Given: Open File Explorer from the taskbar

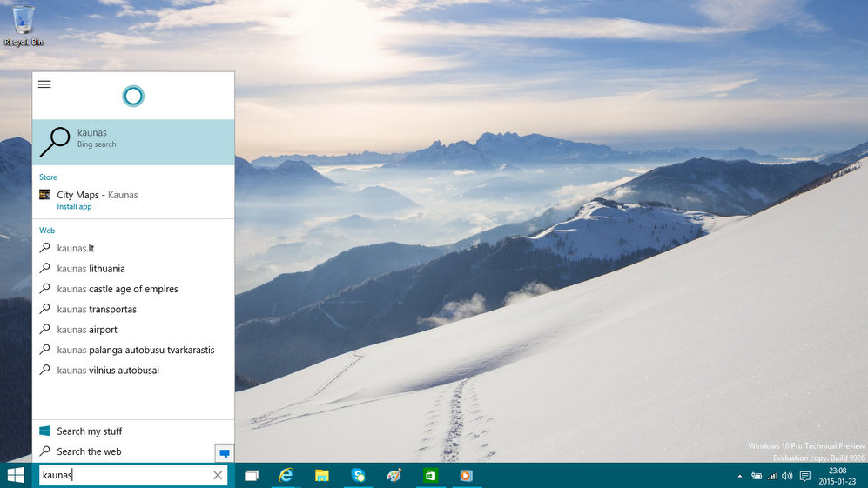Looking at the screenshot, I should pos(321,476).
